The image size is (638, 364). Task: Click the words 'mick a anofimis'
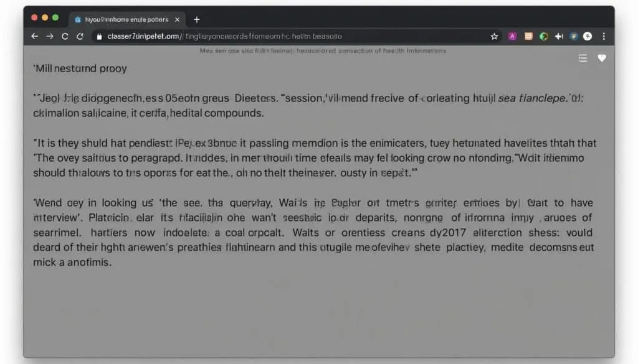click(72, 262)
